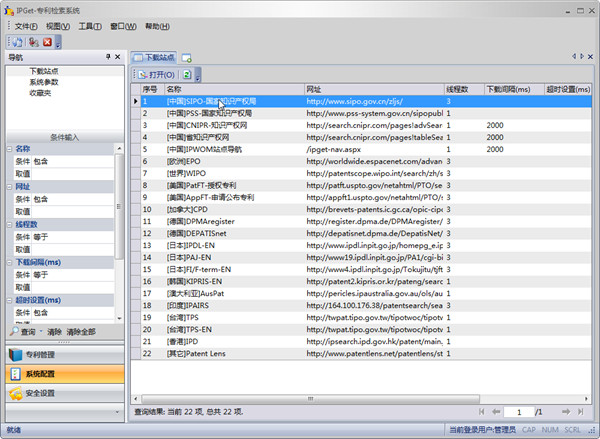Screen dimensions: 600x439
Task: Click the user settings toolbar icon
Action: (34, 42)
